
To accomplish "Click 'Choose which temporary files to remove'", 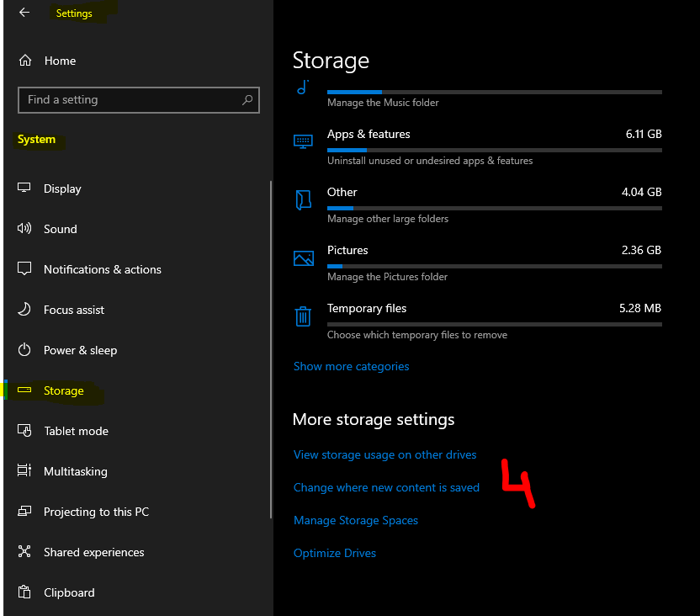I will (417, 335).
